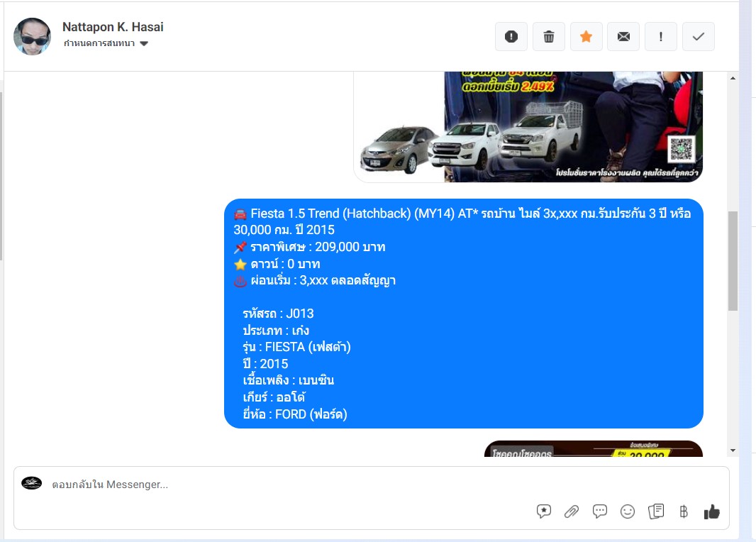Click text ผ่อนเริ่ม : 3,xxx ตลอดสัญญา
This screenshot has width=756, height=542.
coord(323,281)
